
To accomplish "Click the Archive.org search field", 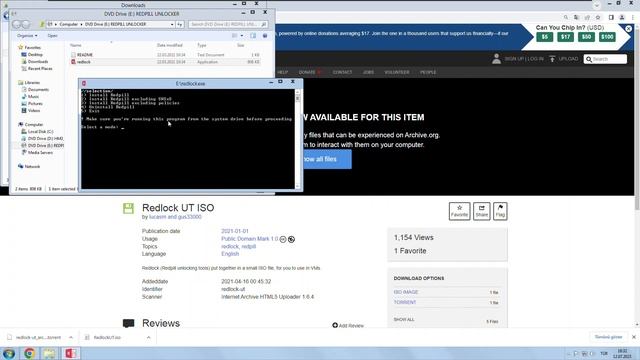I will click(605, 59).
